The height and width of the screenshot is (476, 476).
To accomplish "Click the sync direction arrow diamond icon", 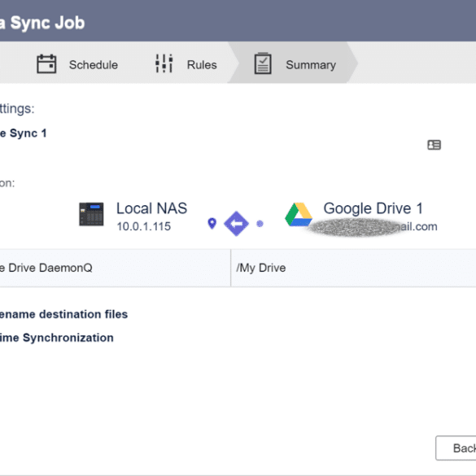I will coord(236,224).
